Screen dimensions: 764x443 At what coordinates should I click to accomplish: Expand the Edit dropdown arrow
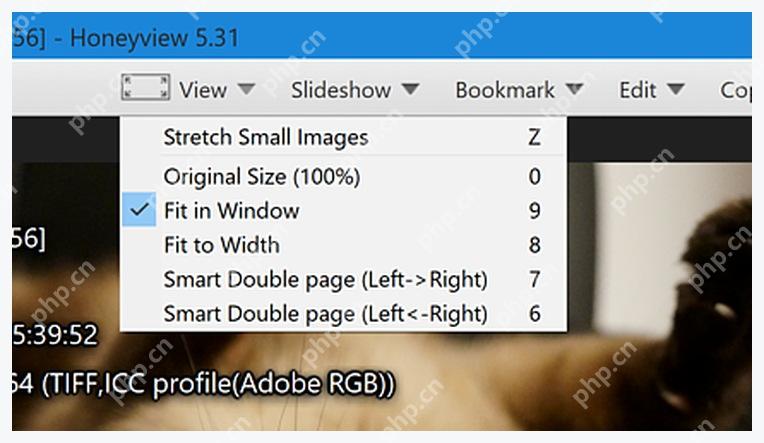(676, 89)
